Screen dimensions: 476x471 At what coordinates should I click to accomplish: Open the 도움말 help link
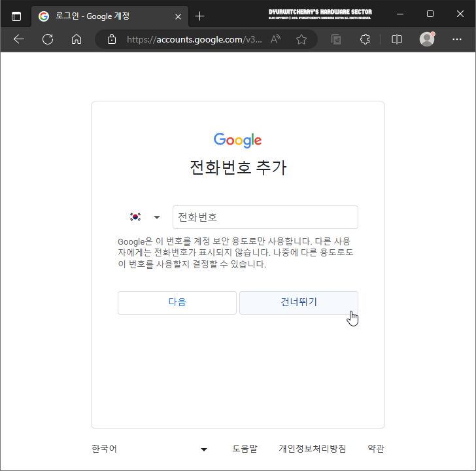(245, 449)
